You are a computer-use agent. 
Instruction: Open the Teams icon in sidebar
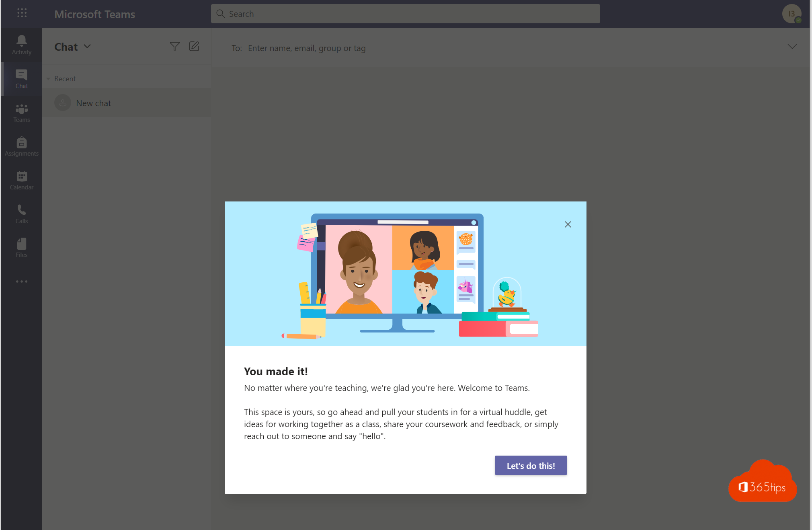coord(21,112)
